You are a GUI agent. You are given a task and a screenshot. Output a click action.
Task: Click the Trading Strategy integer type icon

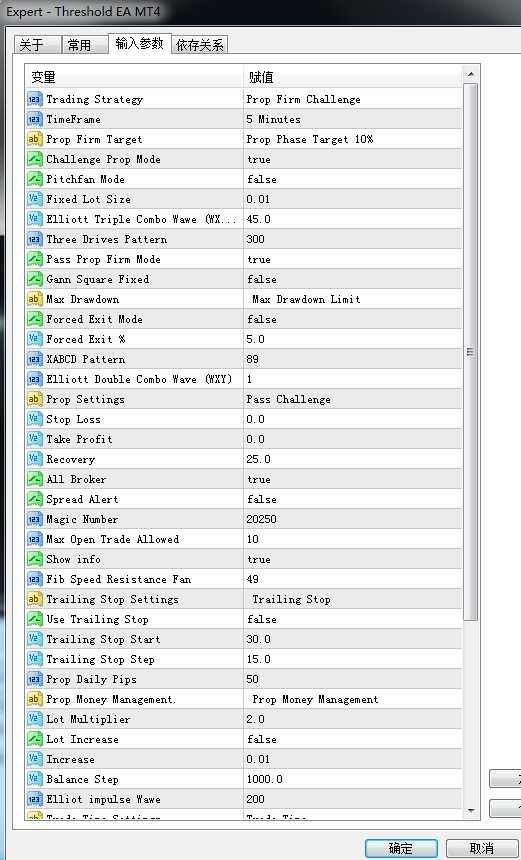pyautogui.click(x=34, y=99)
